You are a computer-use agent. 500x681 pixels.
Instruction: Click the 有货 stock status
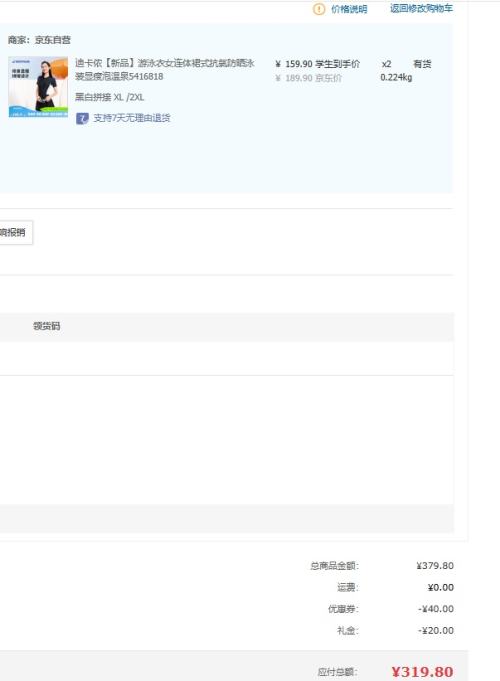pyautogui.click(x=422, y=64)
